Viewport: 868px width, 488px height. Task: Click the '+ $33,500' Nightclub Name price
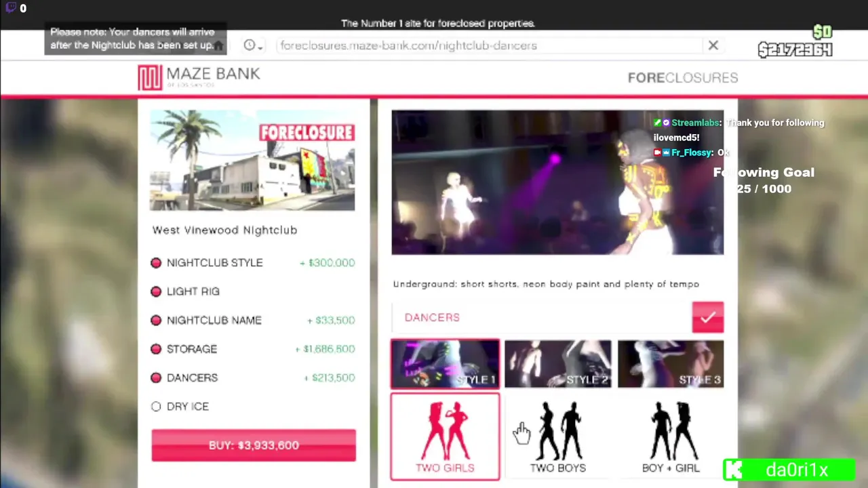331,320
